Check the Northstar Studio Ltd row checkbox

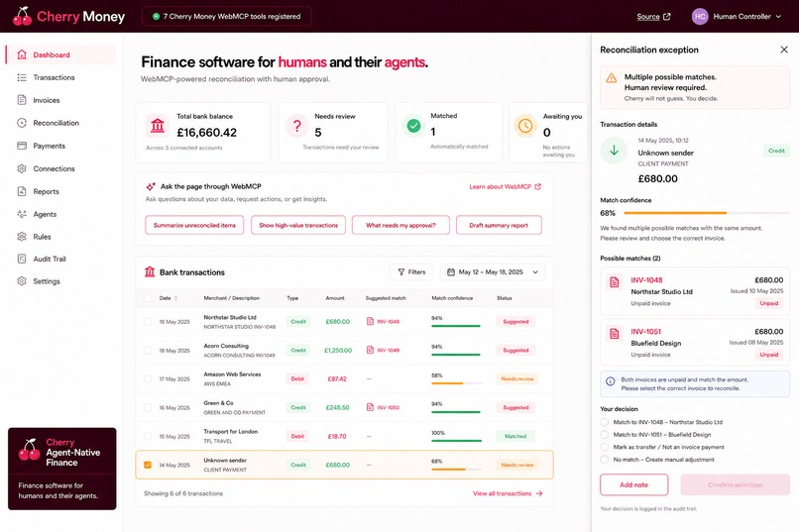tap(148, 322)
